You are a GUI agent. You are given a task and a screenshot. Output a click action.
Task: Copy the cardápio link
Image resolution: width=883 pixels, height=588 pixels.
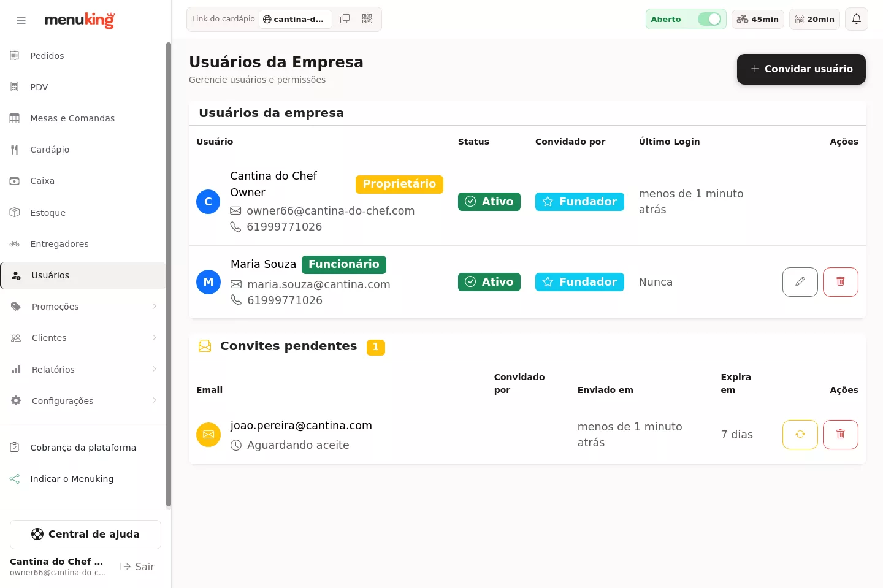point(345,19)
